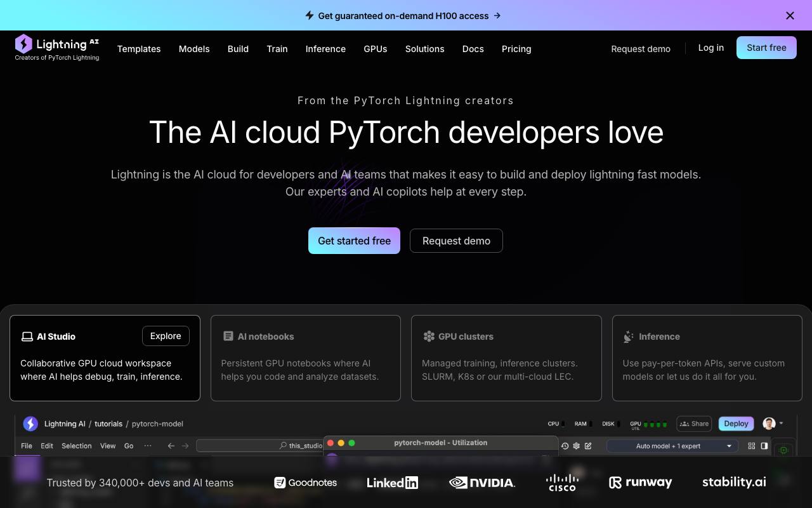Toggle the side panel layout icon

pyautogui.click(x=764, y=446)
